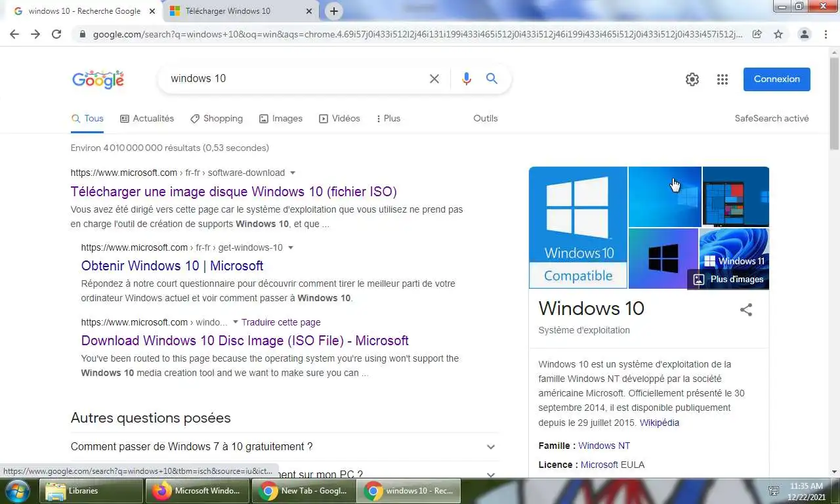
Task: Click the Wikipédia link in knowledge panel
Action: (660, 423)
